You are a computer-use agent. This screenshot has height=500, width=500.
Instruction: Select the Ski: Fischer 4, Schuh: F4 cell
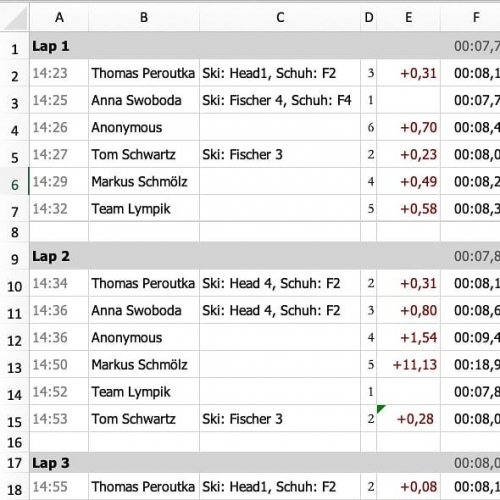click(x=280, y=100)
